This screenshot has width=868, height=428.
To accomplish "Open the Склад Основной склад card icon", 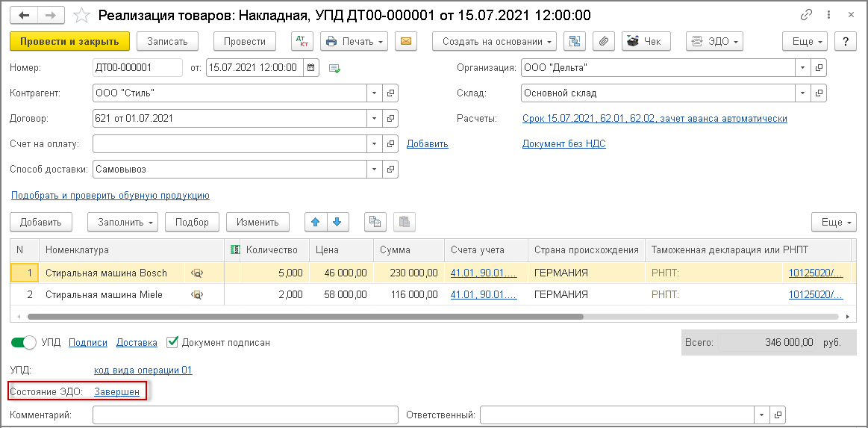I will (819, 93).
